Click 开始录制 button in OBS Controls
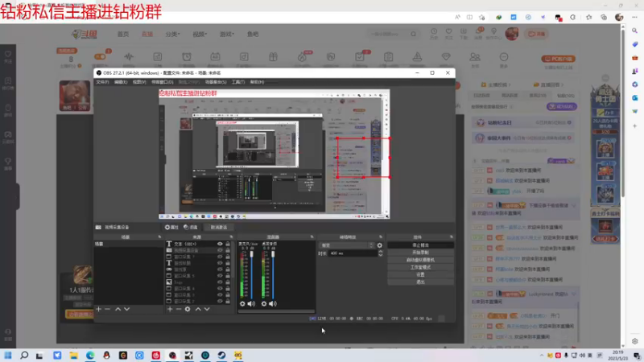Image resolution: width=644 pixels, height=362 pixels. pos(420,253)
